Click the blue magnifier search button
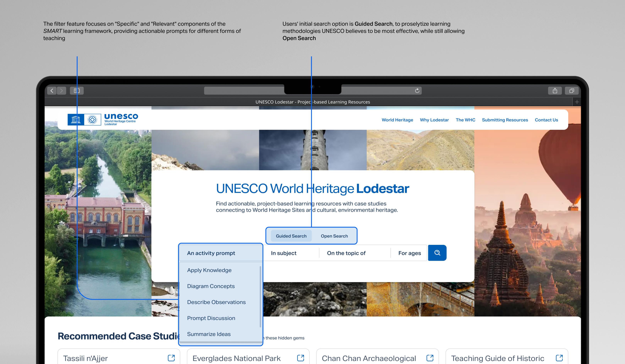The width and height of the screenshot is (625, 364). tap(437, 253)
